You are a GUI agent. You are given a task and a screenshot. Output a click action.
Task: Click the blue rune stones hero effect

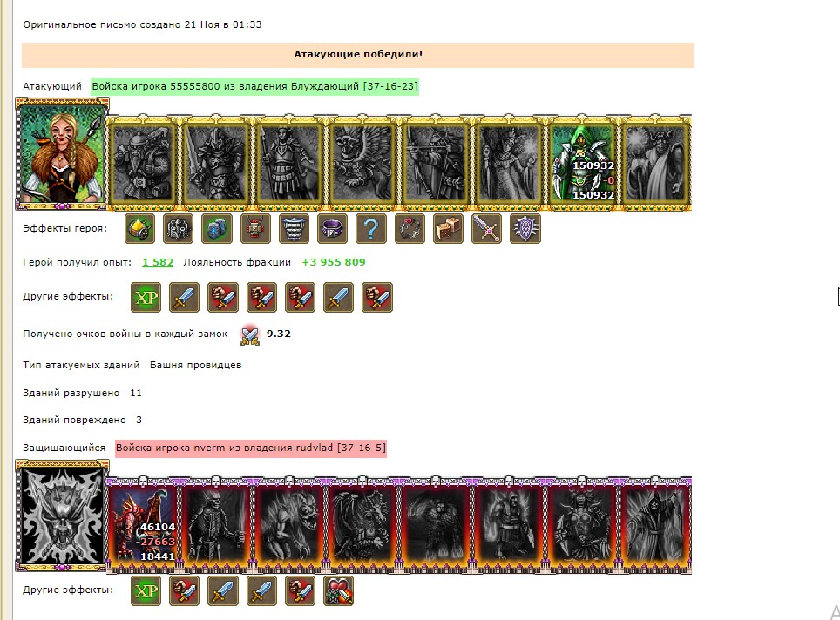coord(217,229)
